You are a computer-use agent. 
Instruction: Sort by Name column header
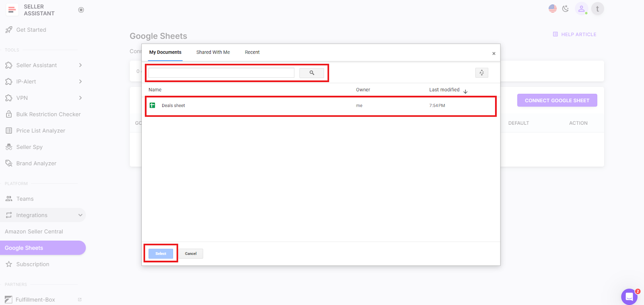[155, 90]
